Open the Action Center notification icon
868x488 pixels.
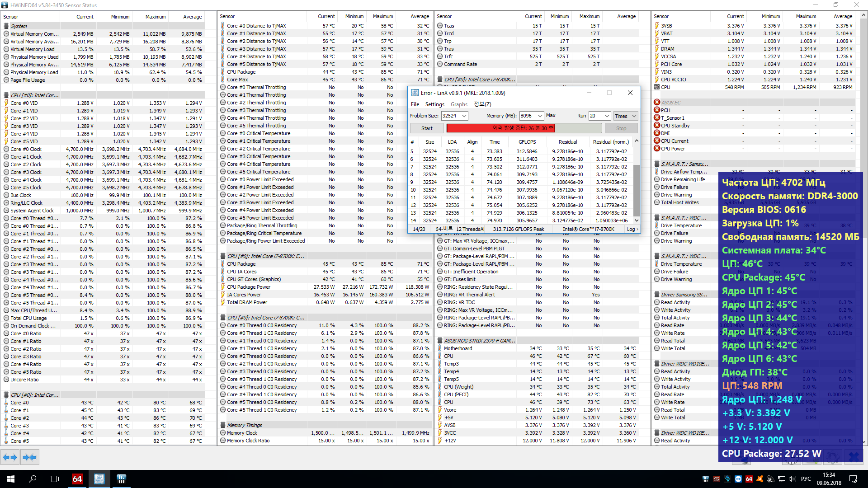pyautogui.click(x=853, y=479)
